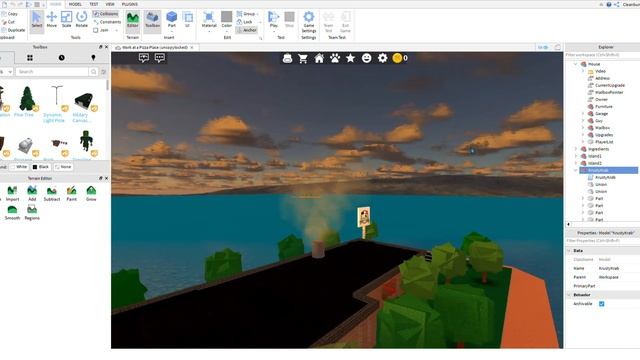Click the Copy clipboard button

[10, 14]
